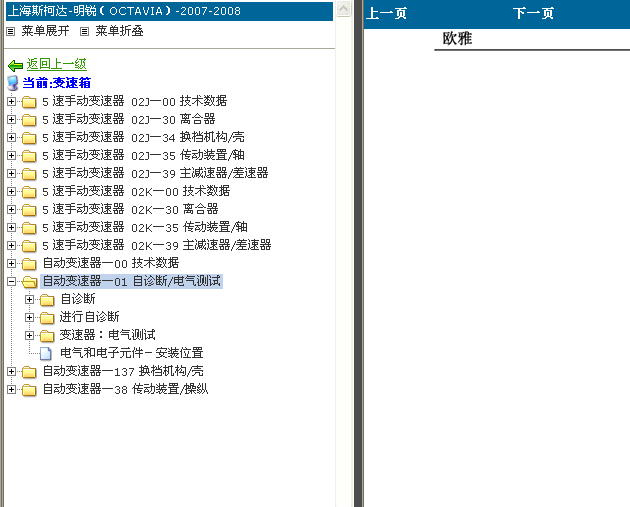This screenshot has height=507, width=630.
Task: Go to next page 下一页
Action: pyautogui.click(x=533, y=13)
